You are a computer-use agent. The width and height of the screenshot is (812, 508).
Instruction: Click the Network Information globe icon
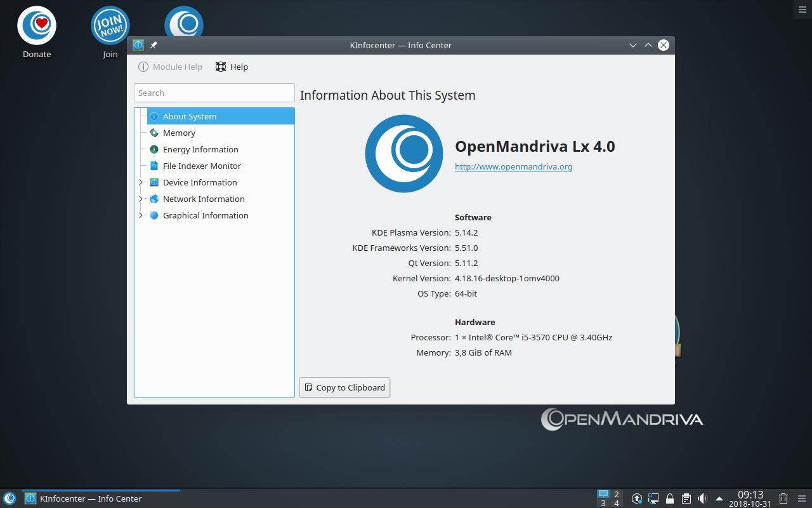point(154,199)
